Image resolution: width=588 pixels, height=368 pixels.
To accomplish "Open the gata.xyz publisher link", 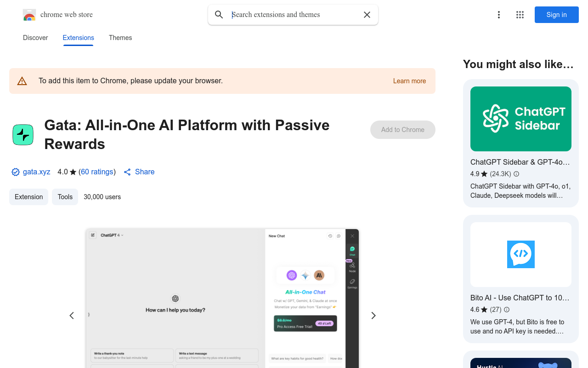I will pos(37,172).
